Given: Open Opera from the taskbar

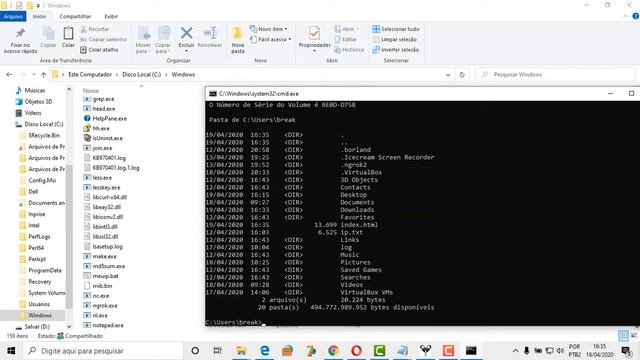Looking at the screenshot, I should (x=356, y=351).
